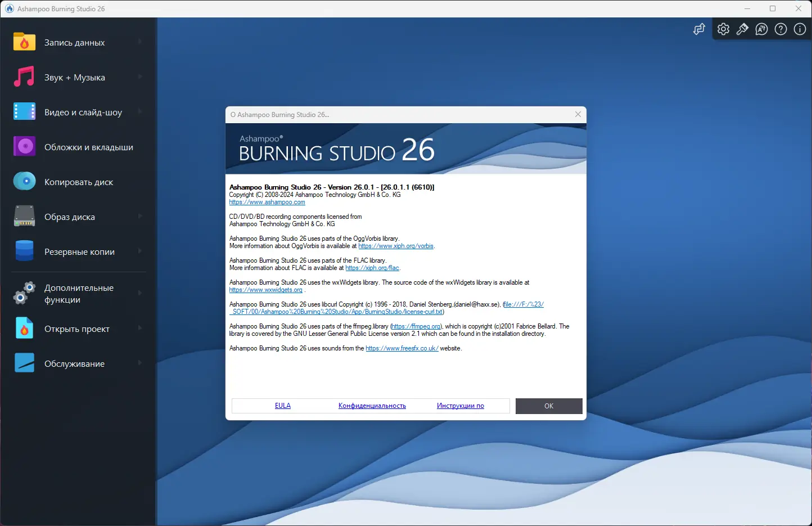The image size is (812, 526).
Task: Click the blue database backup icon
Action: (x=24, y=251)
